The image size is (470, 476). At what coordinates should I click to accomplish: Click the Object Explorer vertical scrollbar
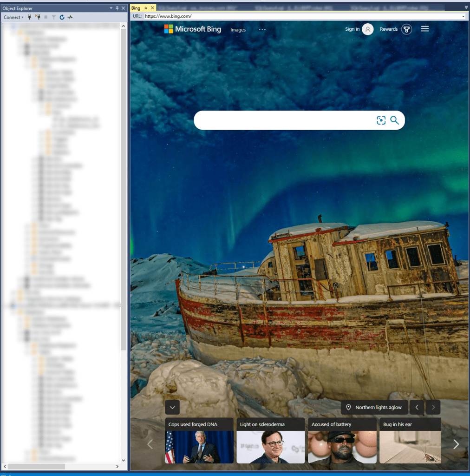123,186
